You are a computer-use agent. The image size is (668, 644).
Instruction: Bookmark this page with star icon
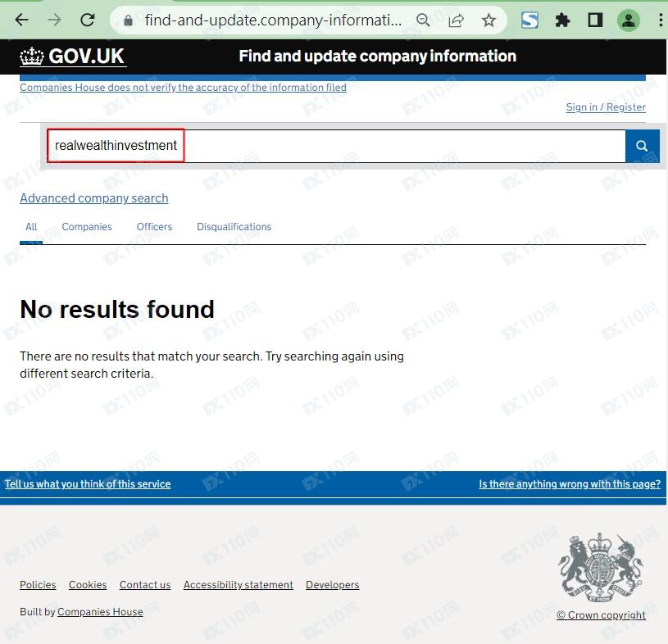[x=489, y=20]
